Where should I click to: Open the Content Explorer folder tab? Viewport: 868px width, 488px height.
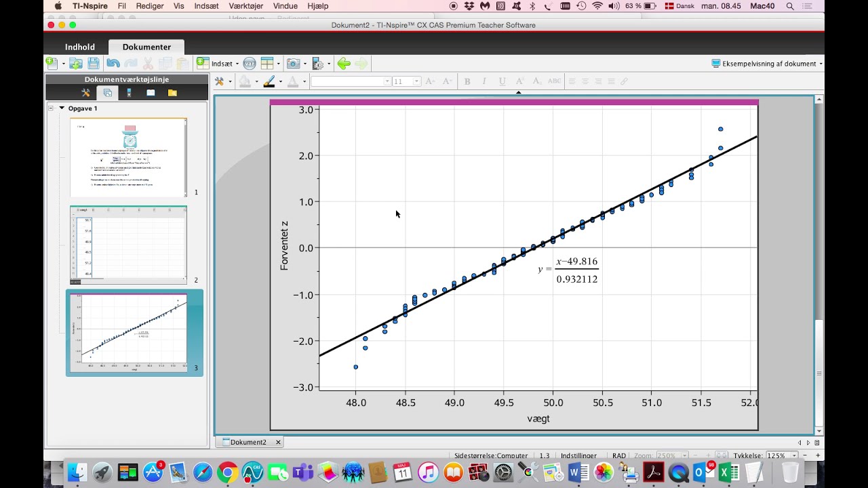(172, 93)
